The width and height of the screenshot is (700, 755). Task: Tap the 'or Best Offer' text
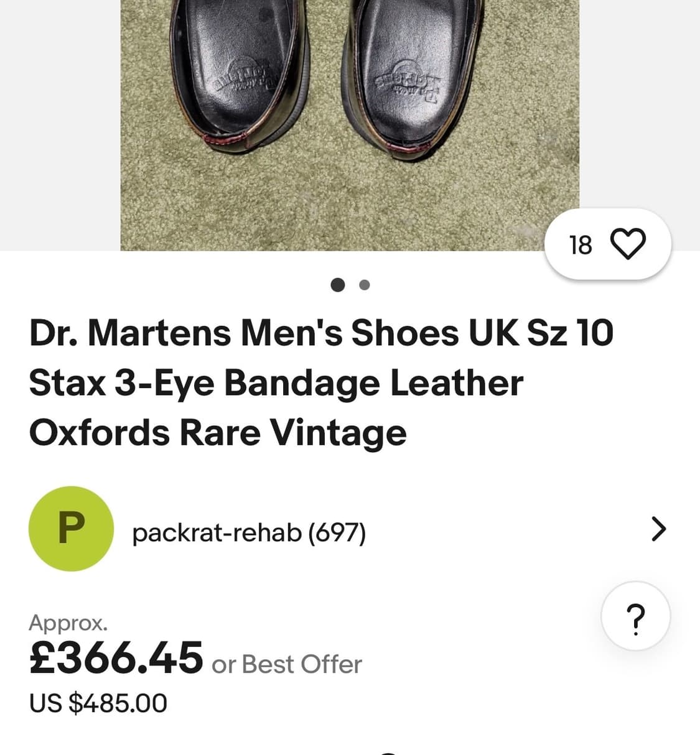point(287,664)
